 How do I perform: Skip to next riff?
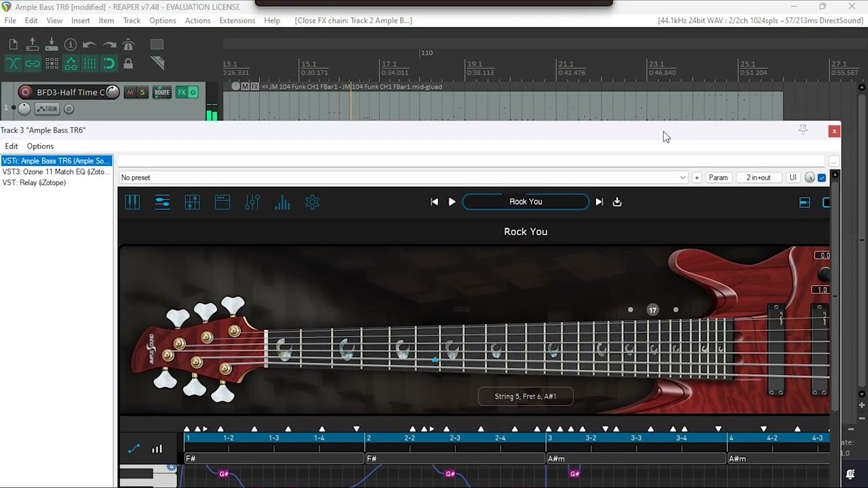(599, 202)
